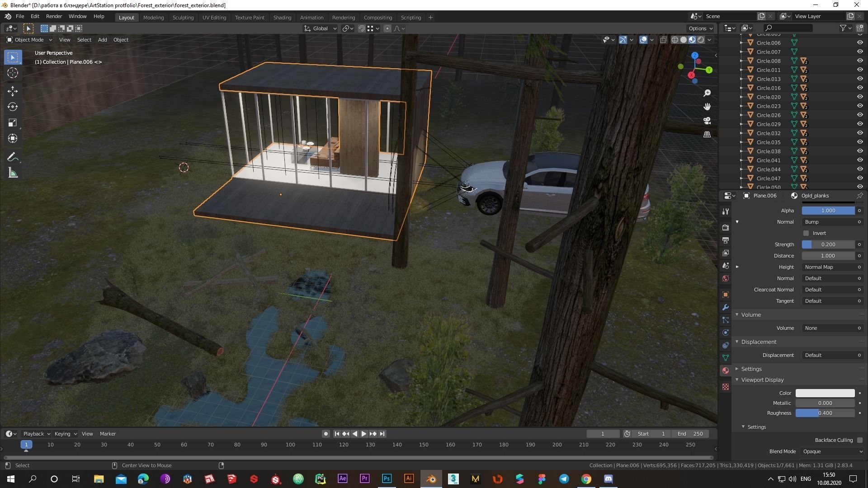Open the Modifiers wrench tab
This screenshot has height=488, width=868.
[x=726, y=307]
